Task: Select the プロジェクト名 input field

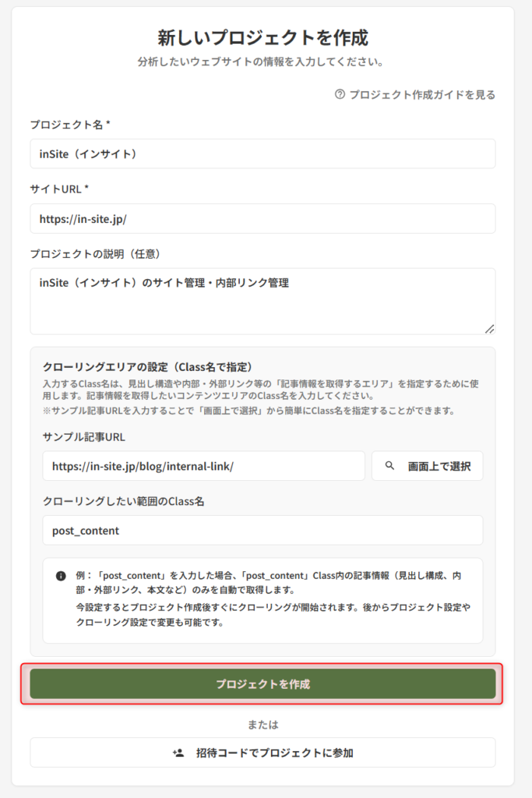Action: pos(266,154)
